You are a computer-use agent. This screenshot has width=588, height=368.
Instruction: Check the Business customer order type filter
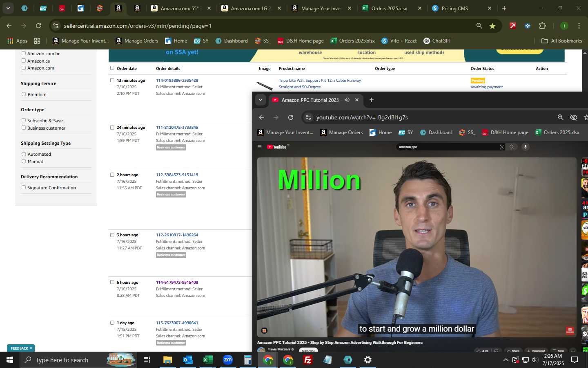[x=24, y=128]
